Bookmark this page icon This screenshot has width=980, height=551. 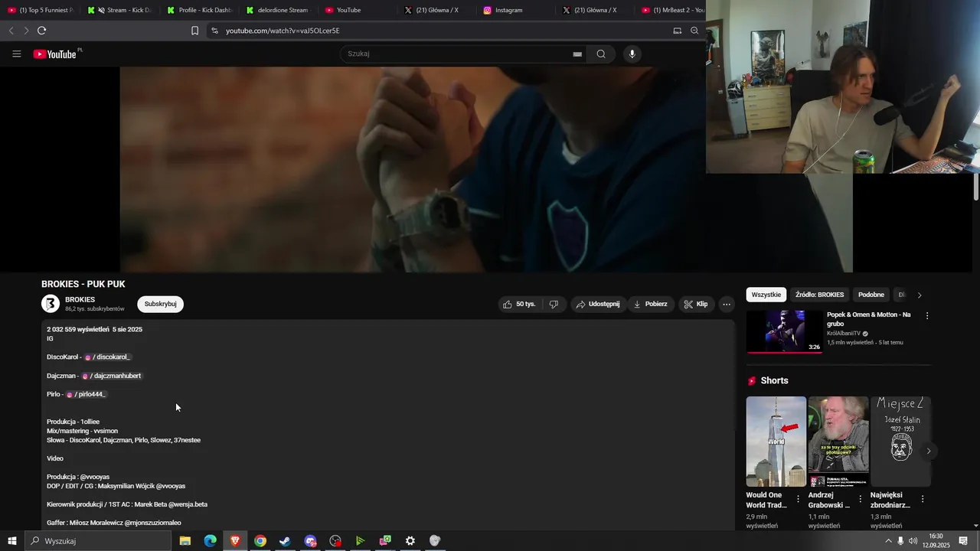(194, 31)
